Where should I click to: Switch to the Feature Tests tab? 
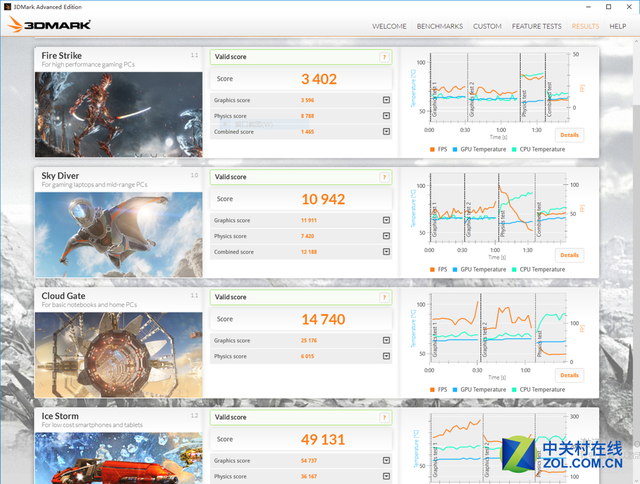pos(536,25)
